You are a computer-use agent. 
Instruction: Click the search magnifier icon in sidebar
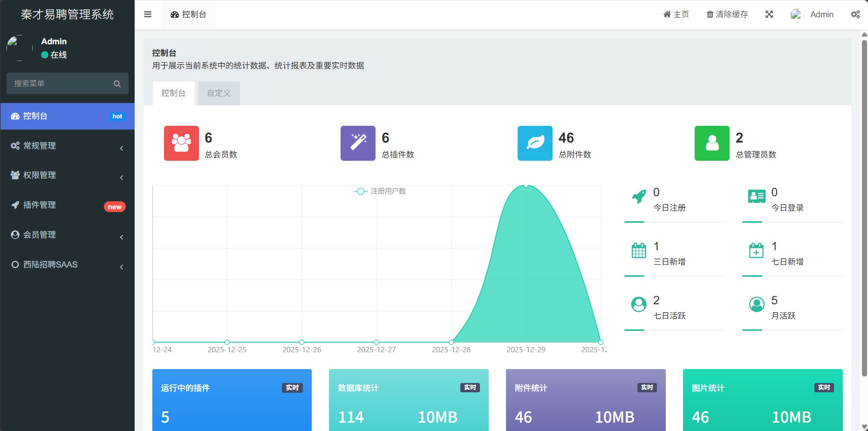click(117, 84)
